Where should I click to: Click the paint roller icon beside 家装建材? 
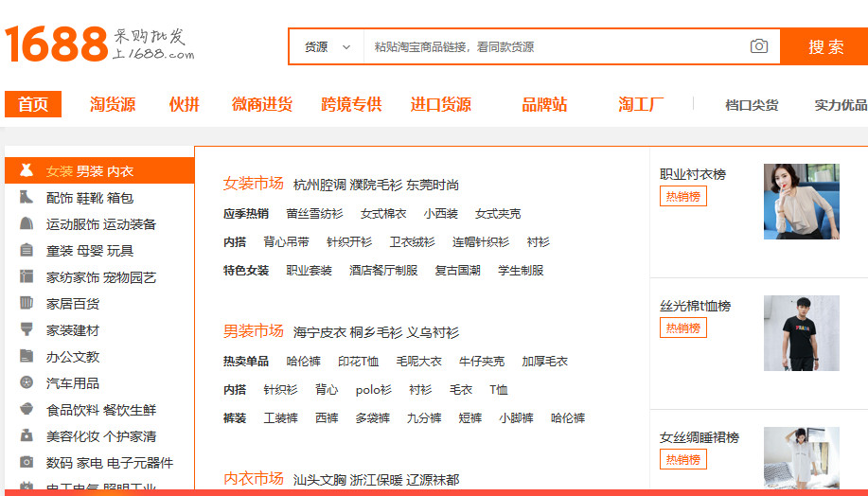point(26,329)
